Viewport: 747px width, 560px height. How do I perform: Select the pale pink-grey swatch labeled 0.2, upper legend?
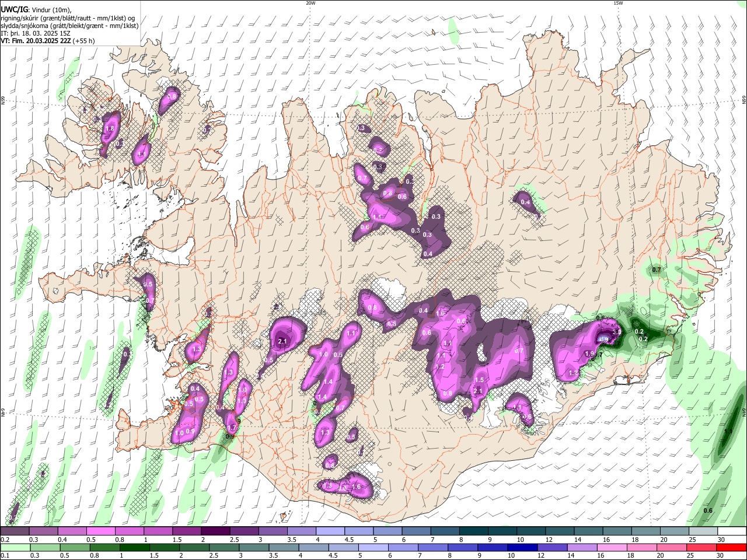click(x=15, y=531)
